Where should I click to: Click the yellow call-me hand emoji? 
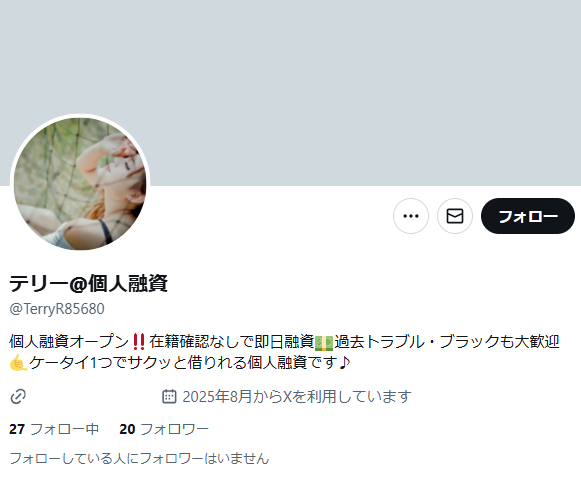click(x=19, y=363)
